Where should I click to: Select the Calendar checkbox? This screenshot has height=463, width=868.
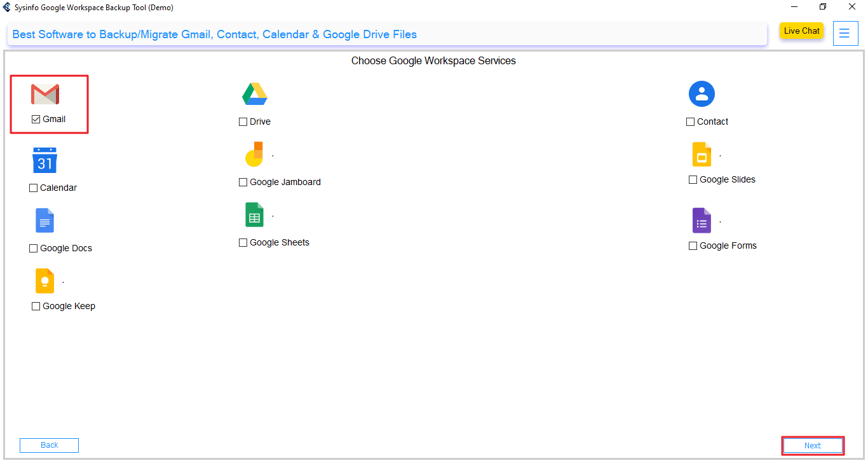click(34, 188)
